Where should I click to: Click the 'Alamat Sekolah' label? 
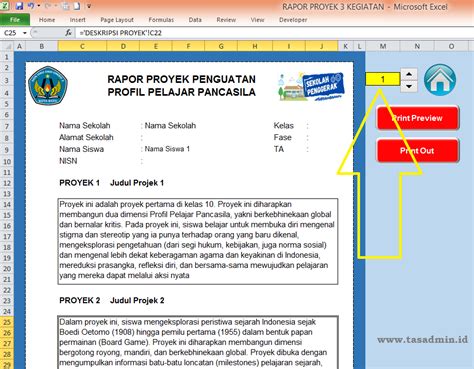point(86,137)
